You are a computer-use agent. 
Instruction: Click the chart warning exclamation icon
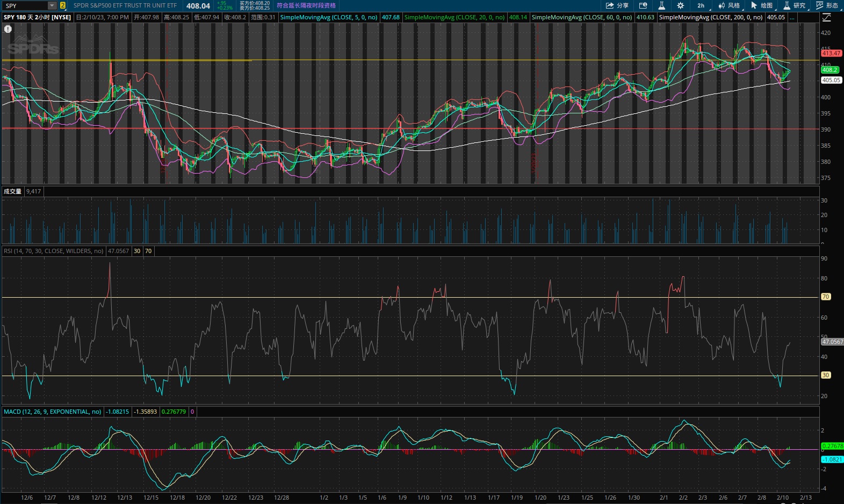pyautogui.click(x=8, y=29)
